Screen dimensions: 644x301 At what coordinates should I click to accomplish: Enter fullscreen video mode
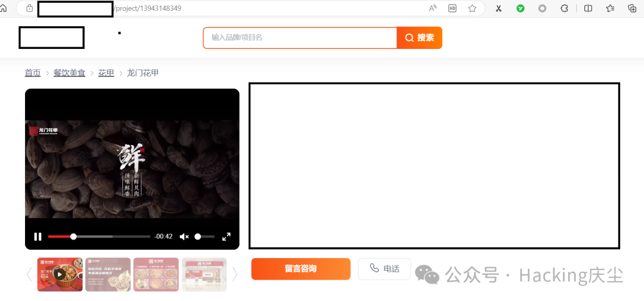click(x=227, y=236)
